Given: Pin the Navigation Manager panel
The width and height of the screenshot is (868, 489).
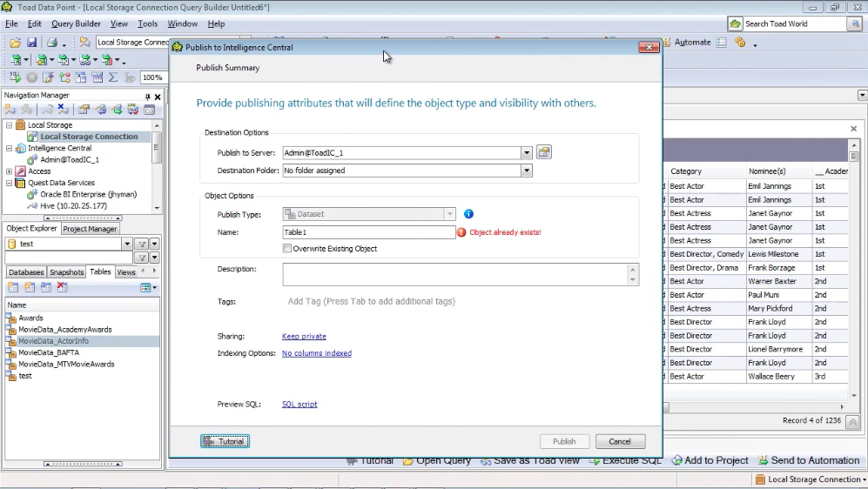Looking at the screenshot, I should (147, 97).
